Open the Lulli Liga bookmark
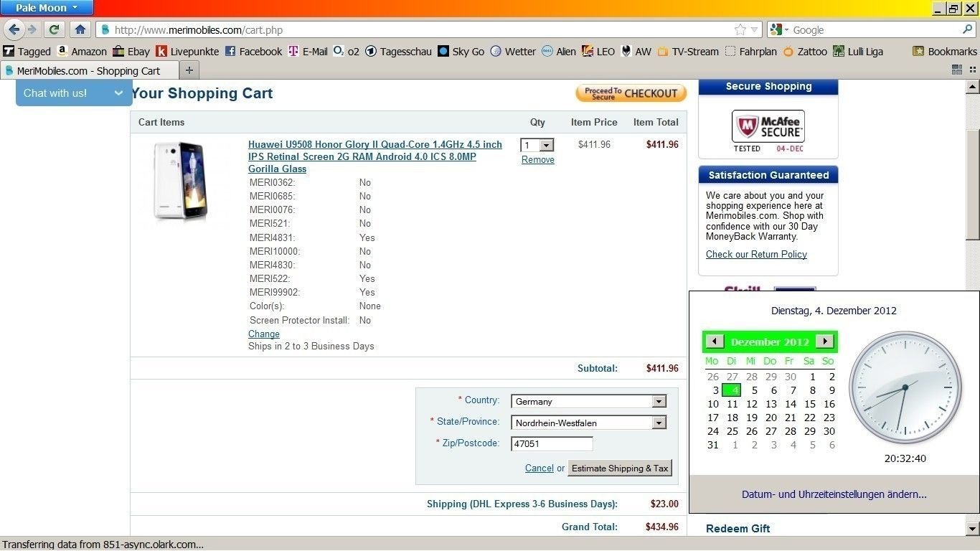Image resolution: width=980 pixels, height=551 pixels. click(858, 51)
